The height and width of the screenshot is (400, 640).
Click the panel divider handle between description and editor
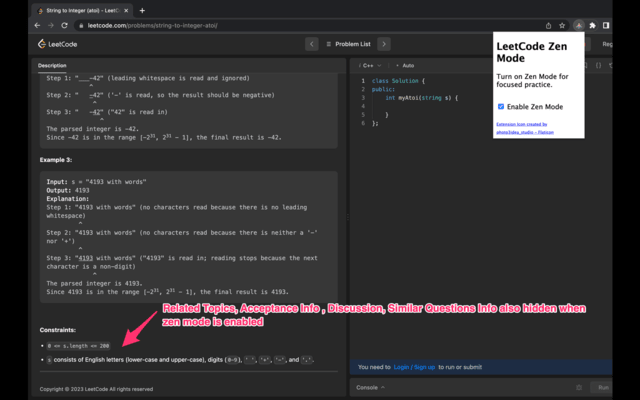348,217
